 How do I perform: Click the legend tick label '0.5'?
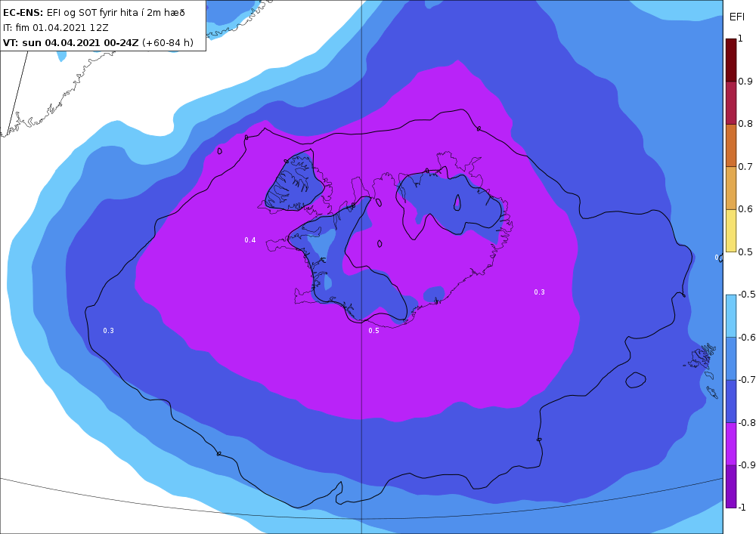click(745, 252)
